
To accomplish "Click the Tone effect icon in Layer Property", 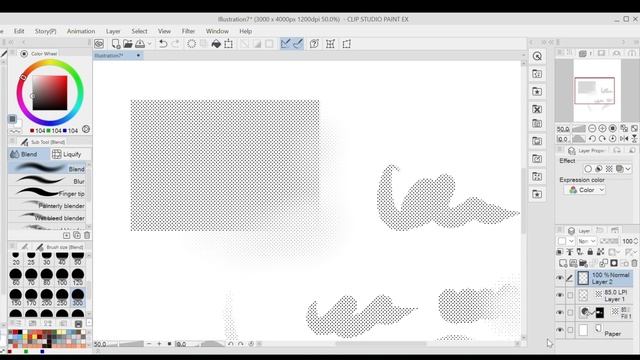I will [609, 169].
